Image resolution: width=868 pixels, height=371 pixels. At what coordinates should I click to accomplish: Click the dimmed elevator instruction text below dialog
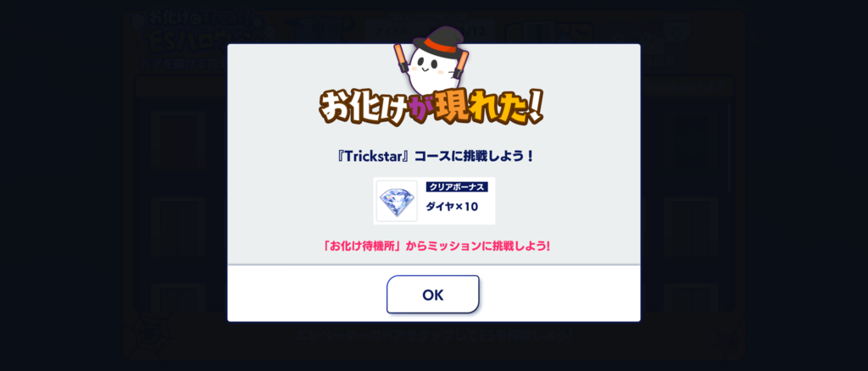434,335
